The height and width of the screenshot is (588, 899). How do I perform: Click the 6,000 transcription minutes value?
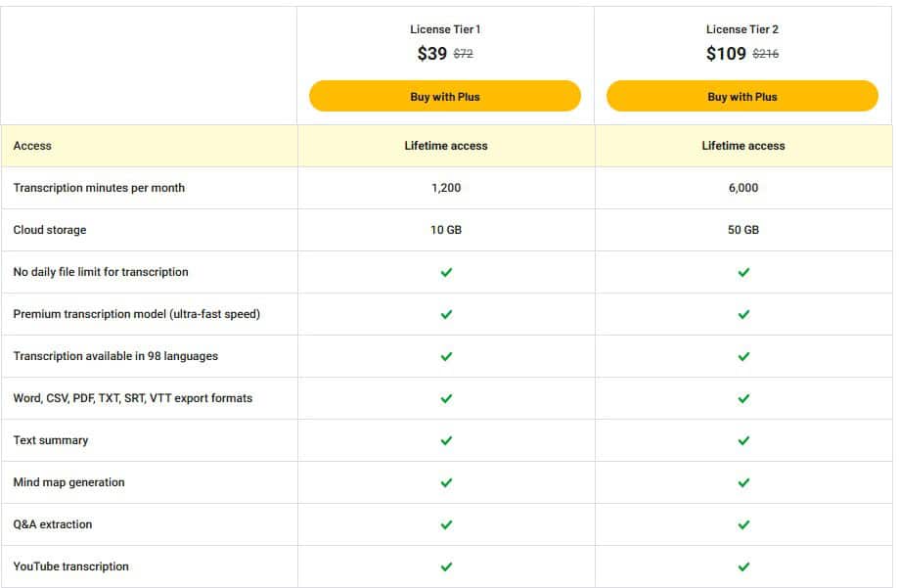coord(743,188)
